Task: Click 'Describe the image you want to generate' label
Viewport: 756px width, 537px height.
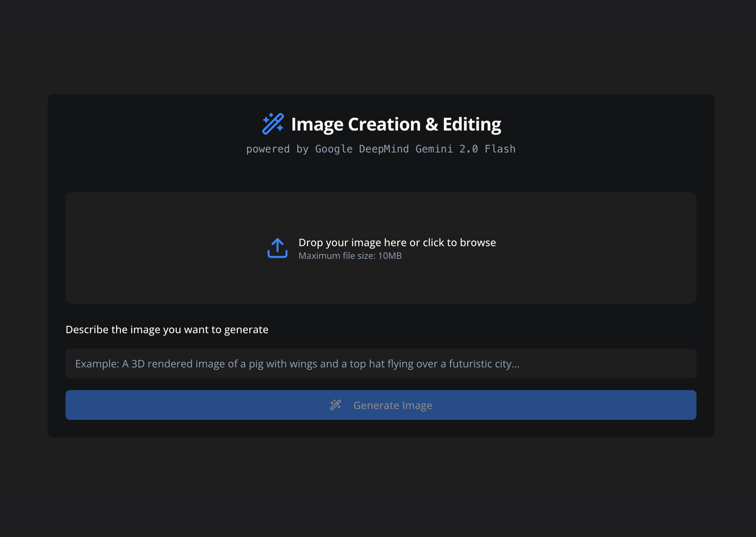Action: pyautogui.click(x=167, y=330)
